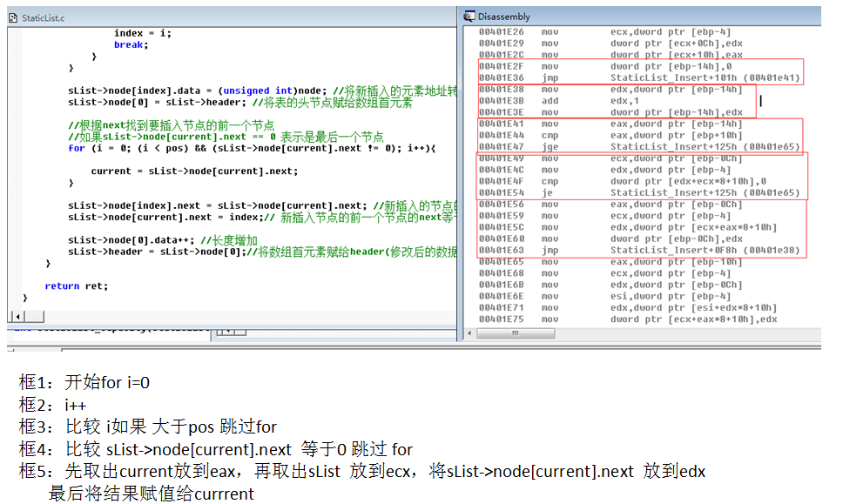The height and width of the screenshot is (504, 843).
Task: Click disassembly address 00401E6E
Action: coord(501,296)
